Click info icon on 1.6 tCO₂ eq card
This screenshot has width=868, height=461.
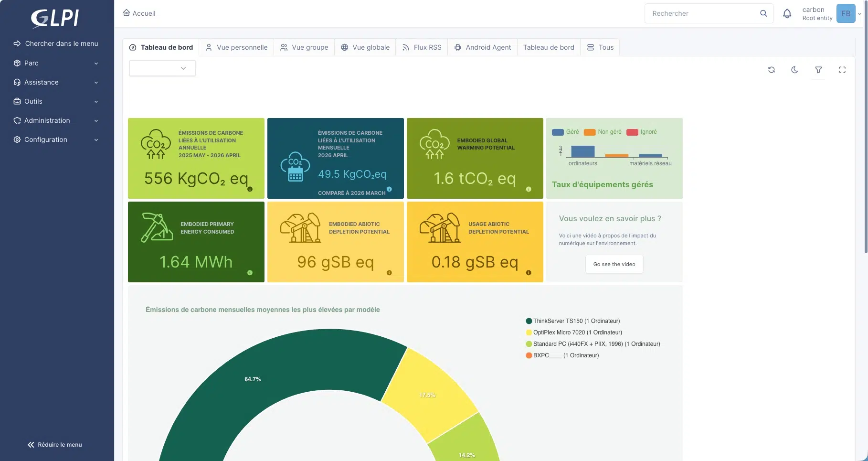tap(529, 189)
